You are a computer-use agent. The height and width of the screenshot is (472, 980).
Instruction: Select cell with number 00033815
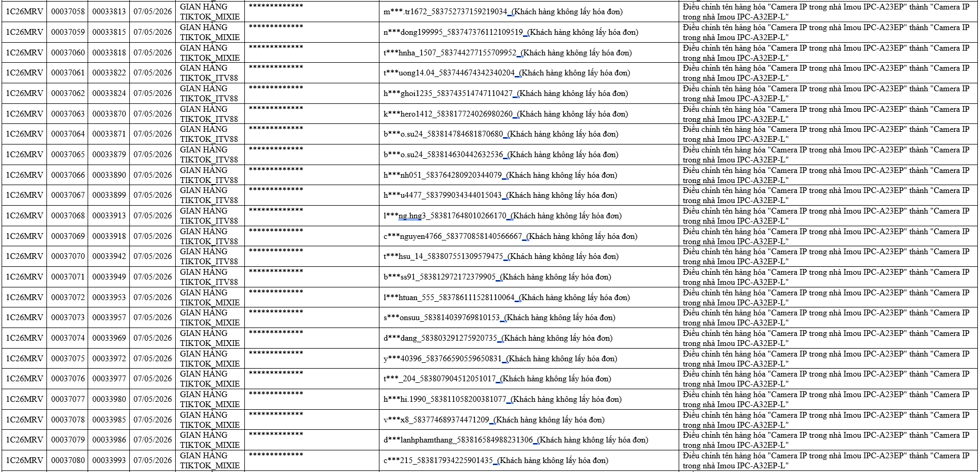pyautogui.click(x=109, y=32)
